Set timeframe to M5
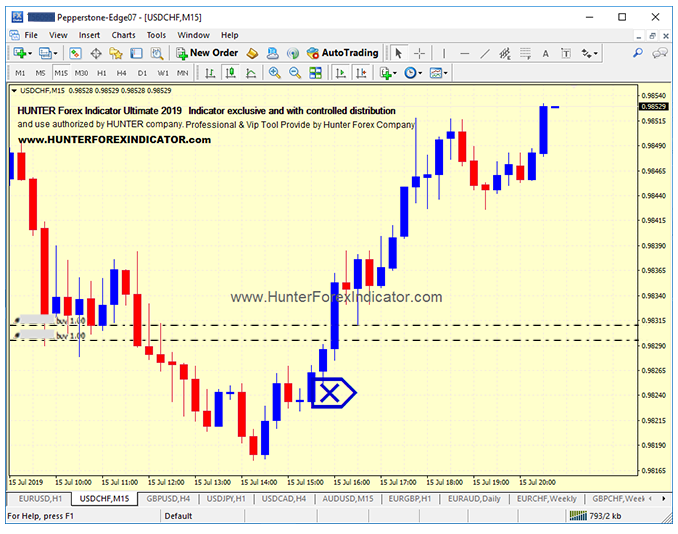This screenshot has width=678, height=534. (x=40, y=73)
